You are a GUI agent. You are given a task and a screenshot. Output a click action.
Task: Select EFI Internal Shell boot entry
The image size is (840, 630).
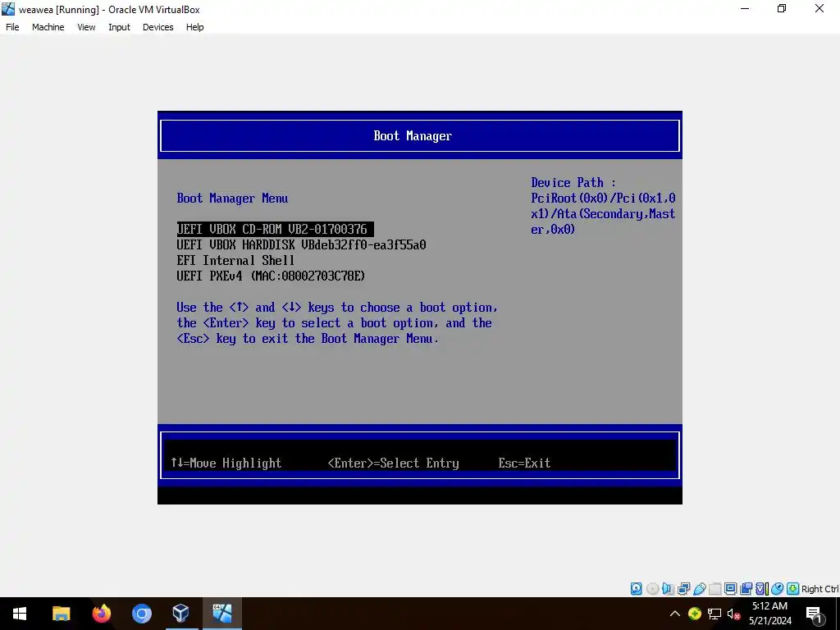(235, 260)
